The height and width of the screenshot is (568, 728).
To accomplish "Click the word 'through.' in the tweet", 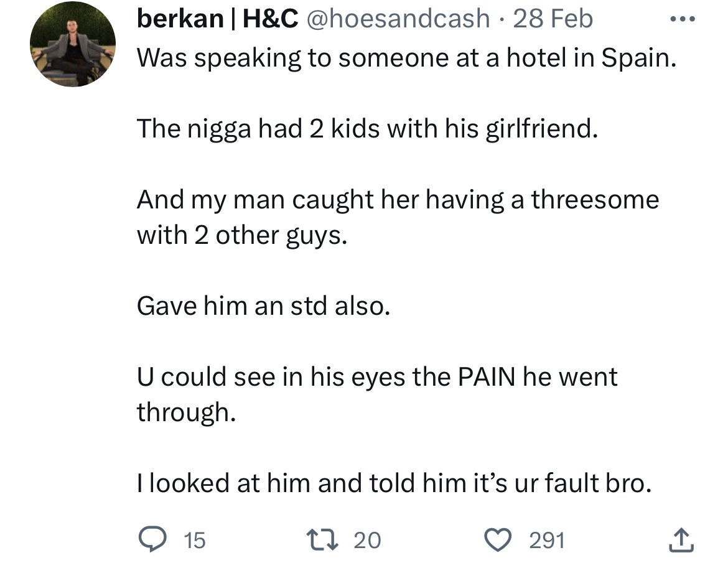I will pyautogui.click(x=186, y=412).
